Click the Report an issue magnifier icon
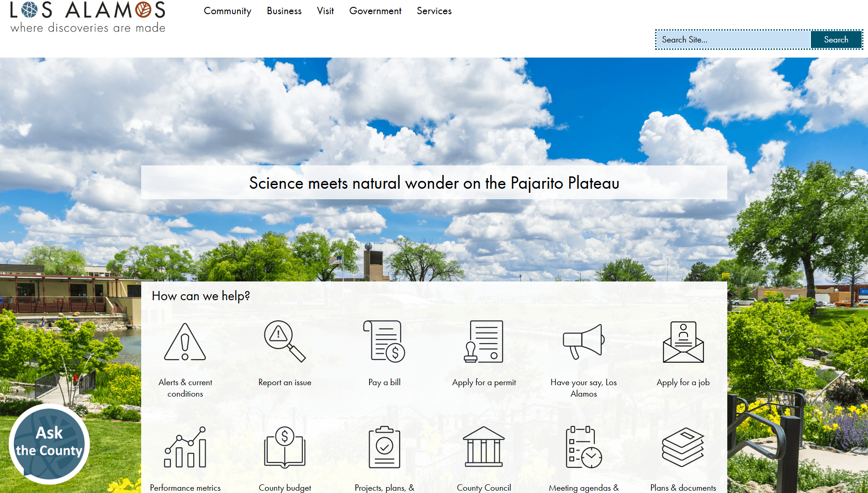 click(x=285, y=341)
